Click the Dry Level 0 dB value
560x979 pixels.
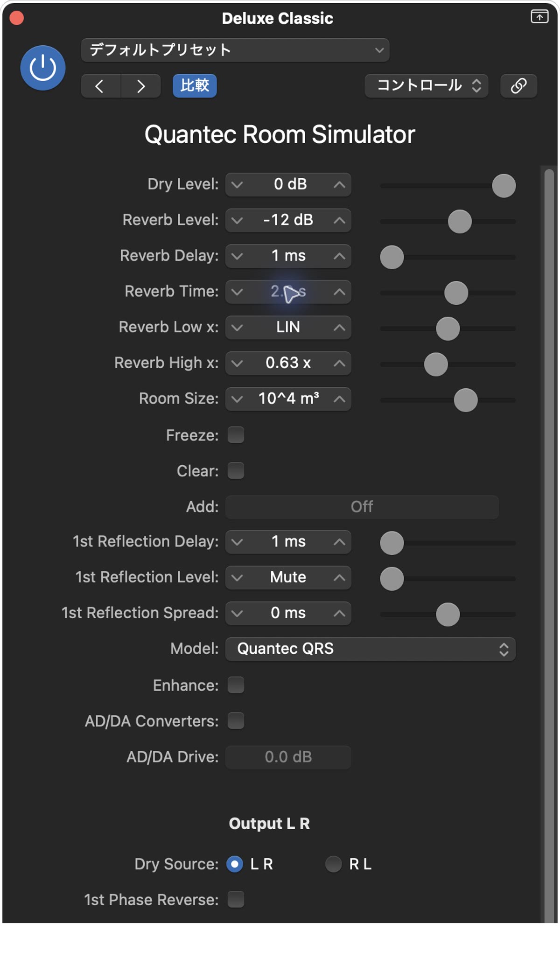(290, 185)
